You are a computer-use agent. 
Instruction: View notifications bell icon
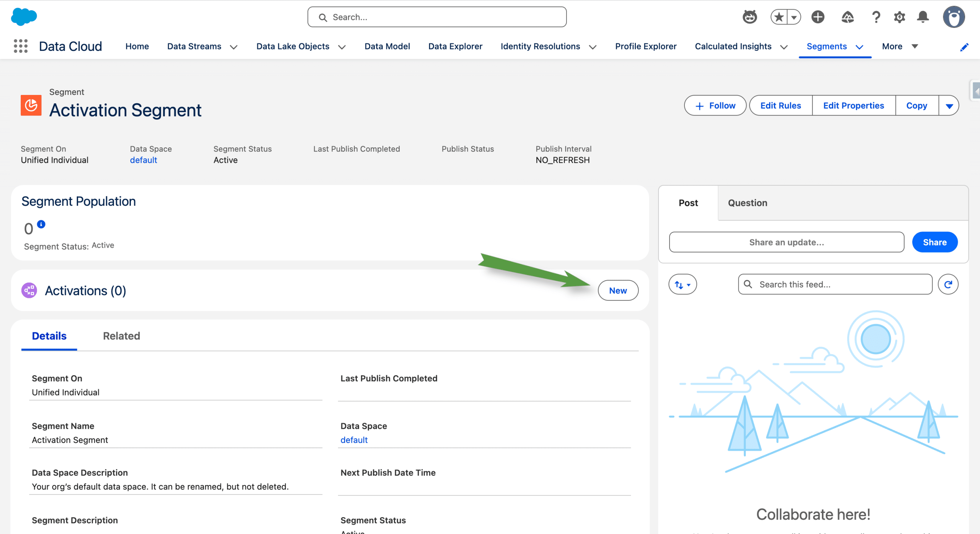923,17
